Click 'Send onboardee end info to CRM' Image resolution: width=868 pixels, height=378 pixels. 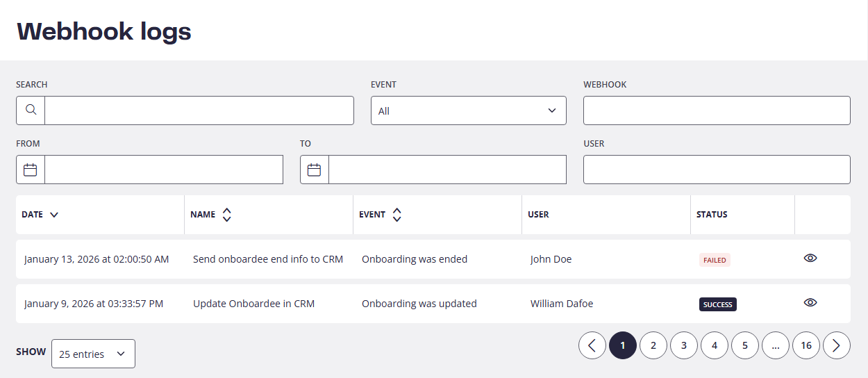click(268, 259)
